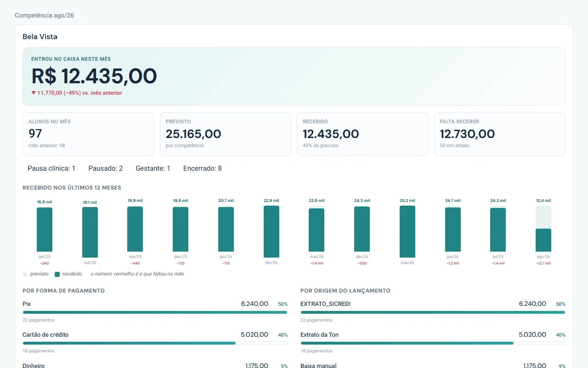Click the red '11.770,00 (−49%) vs. mês anterior' text
Viewport: 588px width, 368px height.
[x=77, y=93]
